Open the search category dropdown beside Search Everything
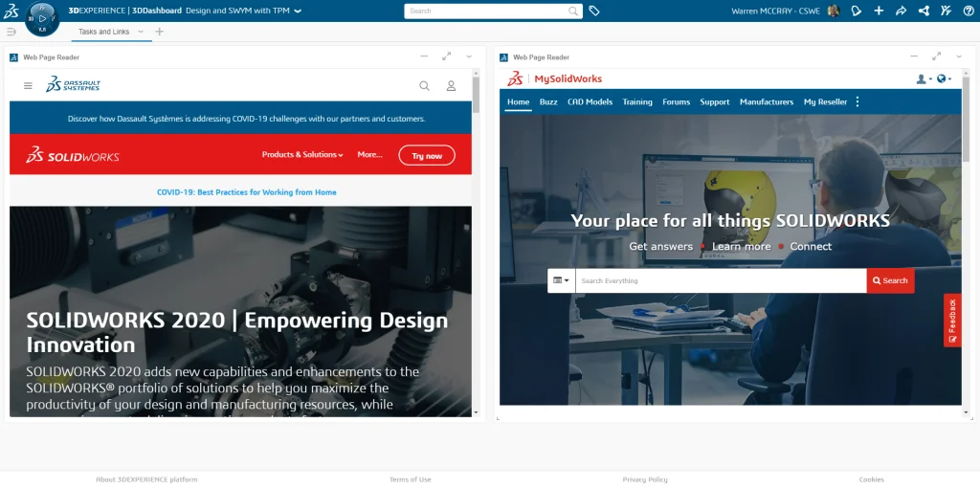Viewport: 980px width, 489px height. [561, 280]
